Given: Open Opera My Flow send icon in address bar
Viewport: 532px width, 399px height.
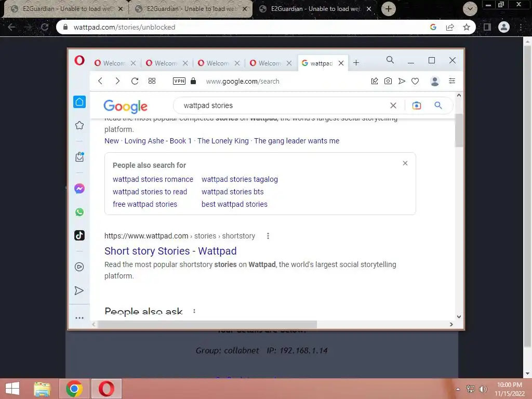Looking at the screenshot, I should click(x=402, y=81).
